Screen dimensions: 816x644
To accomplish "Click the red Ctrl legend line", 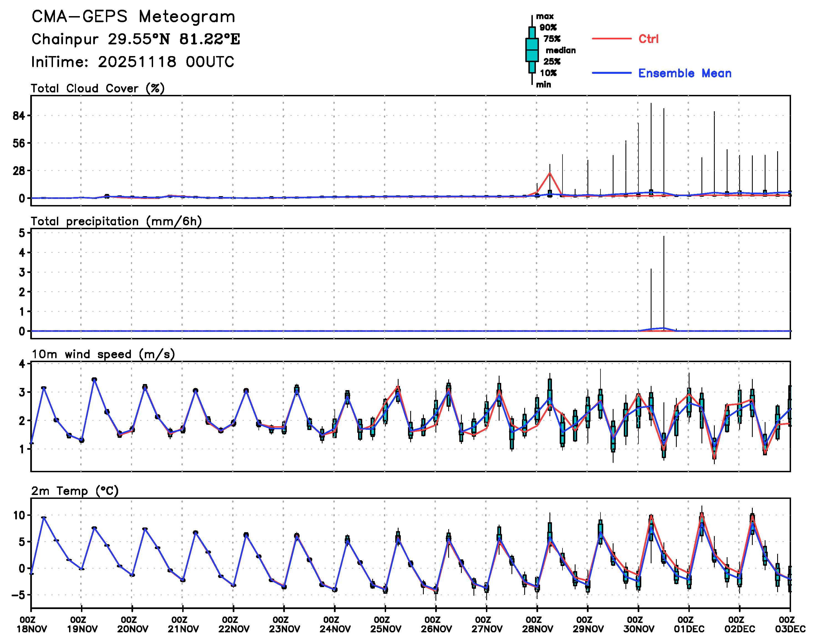I will coord(611,39).
